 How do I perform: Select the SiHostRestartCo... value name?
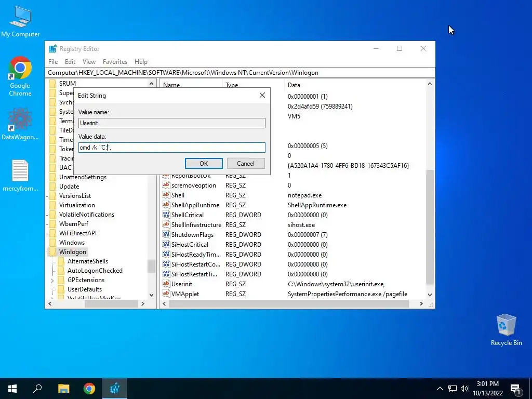tap(196, 264)
